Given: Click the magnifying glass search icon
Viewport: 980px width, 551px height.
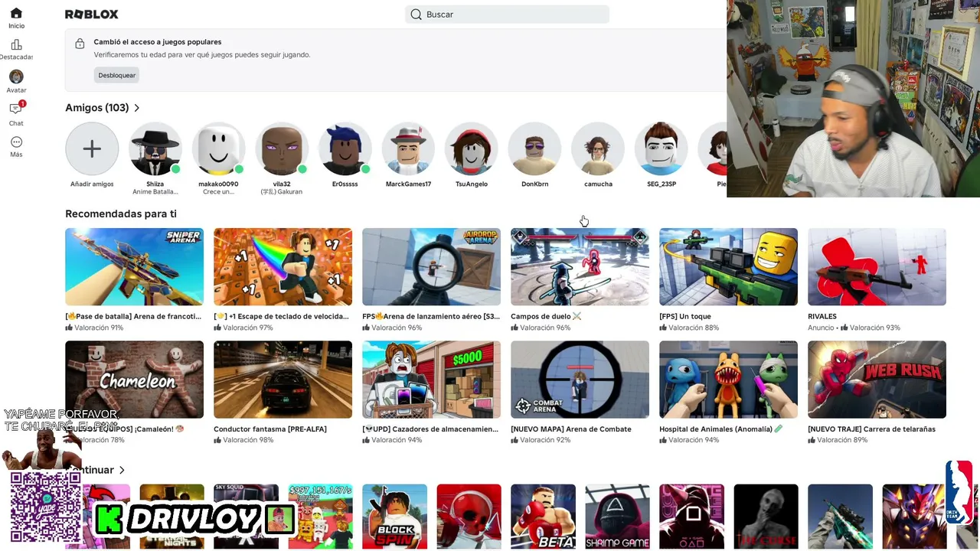Looking at the screenshot, I should tap(416, 15).
